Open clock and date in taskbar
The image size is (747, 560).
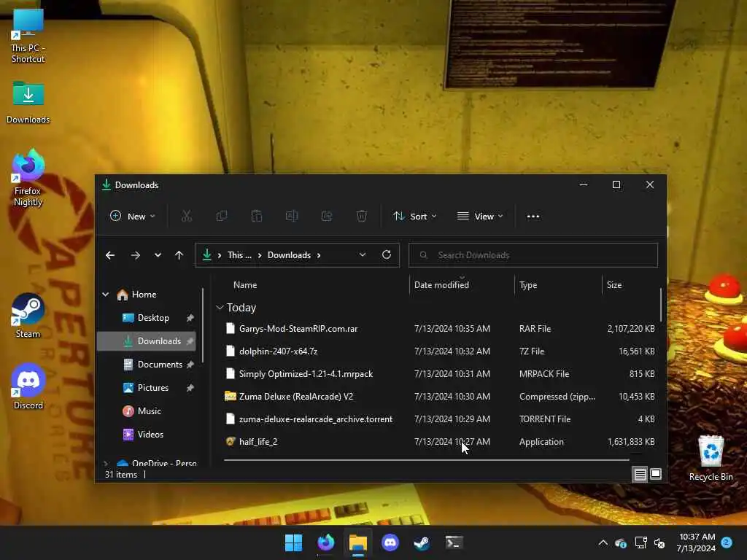pos(697,542)
